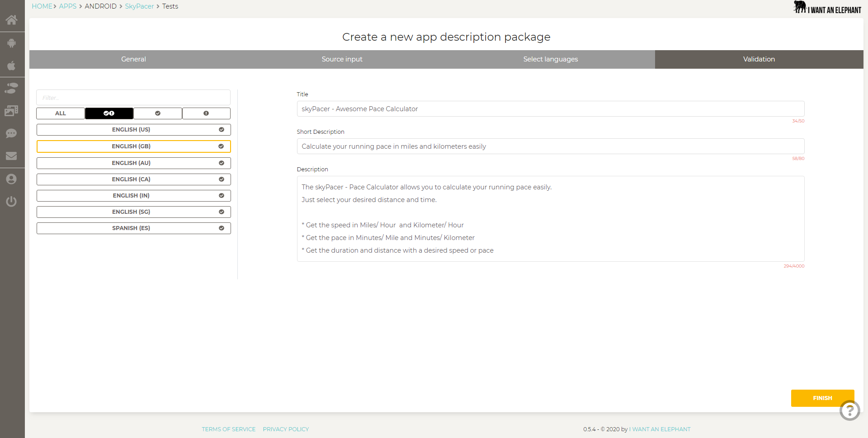Viewport: 868px width, 438px height.
Task: Open the Apple iOS section icon
Action: pos(12,66)
